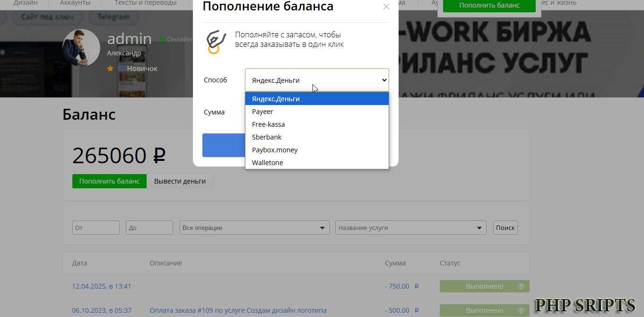Click the Новичок rating star icon

coord(110,68)
